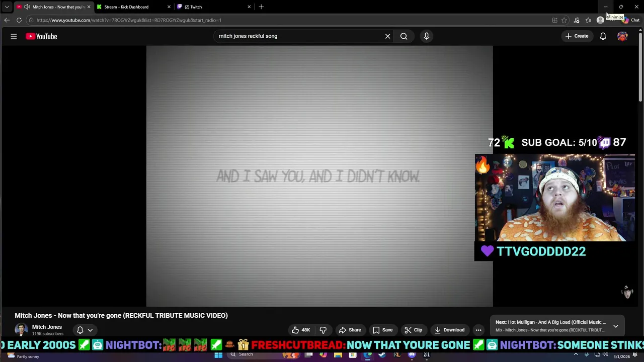The width and height of the screenshot is (644, 362).
Task: Open browser profile icon
Action: click(x=600, y=20)
